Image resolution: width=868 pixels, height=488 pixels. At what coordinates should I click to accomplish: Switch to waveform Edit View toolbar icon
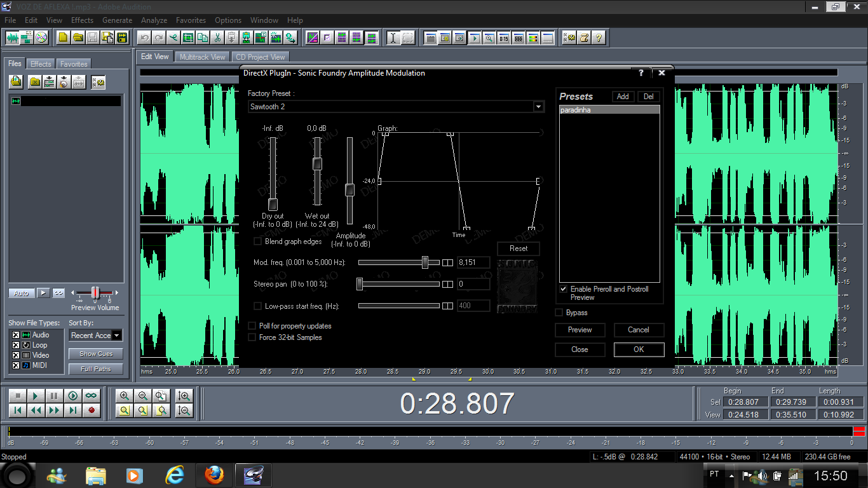tap(12, 37)
